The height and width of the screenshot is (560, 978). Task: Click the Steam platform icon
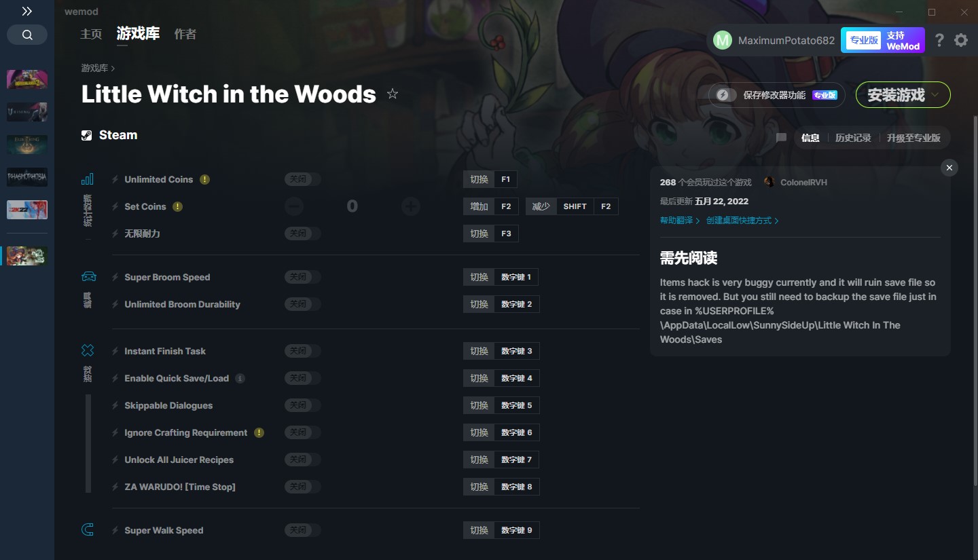pos(86,135)
